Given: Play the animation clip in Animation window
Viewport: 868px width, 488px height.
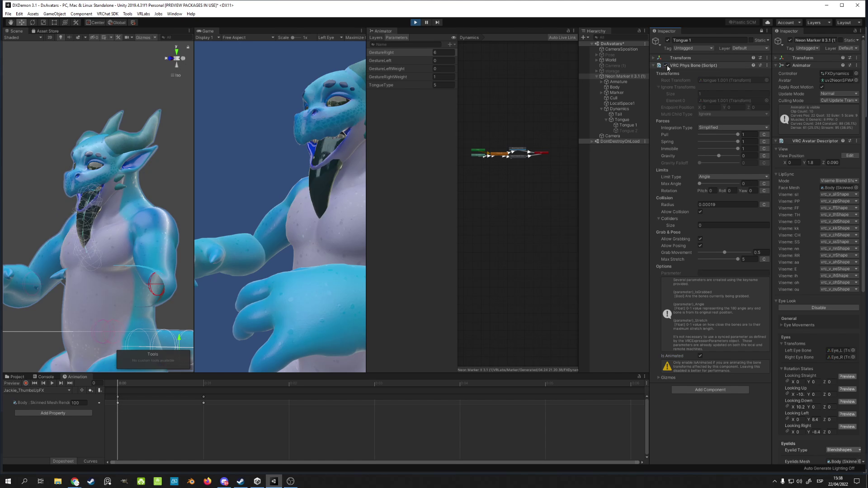Looking at the screenshot, I should [52, 383].
